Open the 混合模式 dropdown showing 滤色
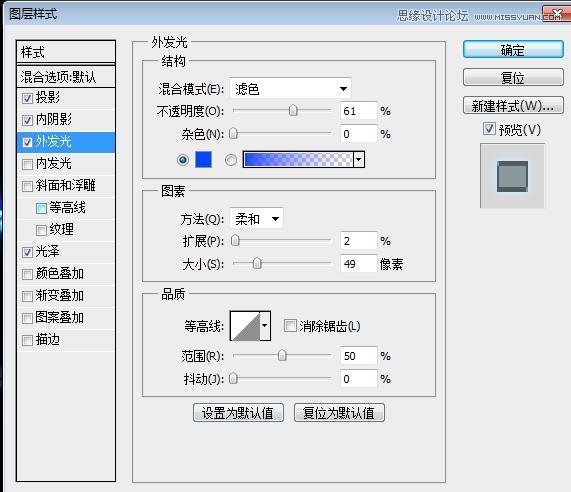 point(290,88)
